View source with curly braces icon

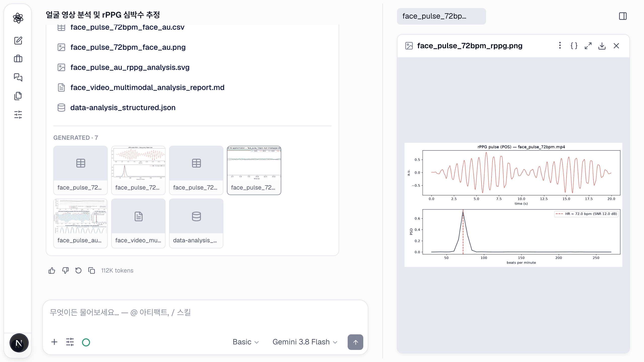click(574, 46)
